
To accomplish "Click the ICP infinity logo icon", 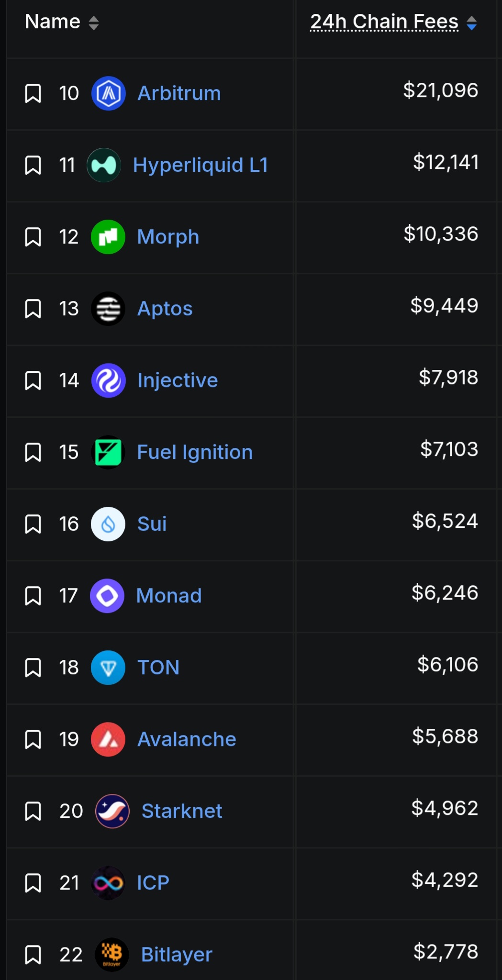I will click(108, 883).
